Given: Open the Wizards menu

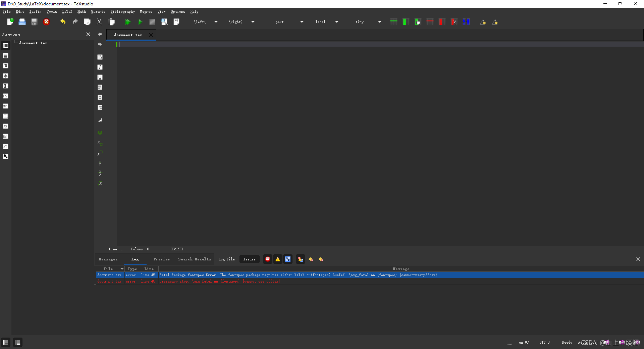Looking at the screenshot, I should (x=98, y=11).
